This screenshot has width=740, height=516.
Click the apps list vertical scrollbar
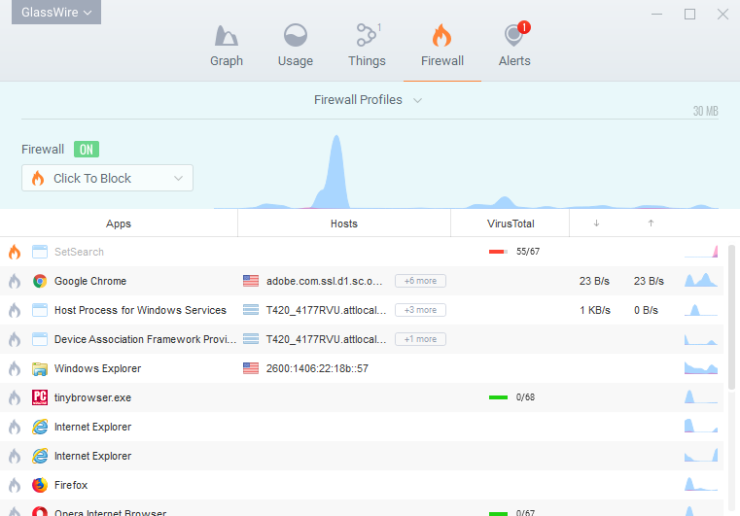732,317
